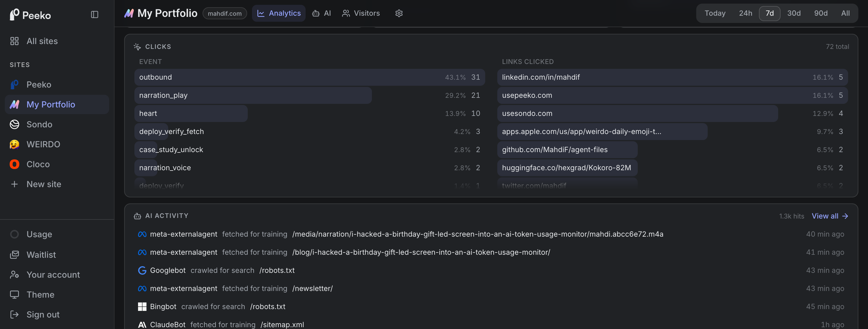This screenshot has height=329, width=868.
Task: Click the Meta icon on the /newsletter/ row
Action: (142, 289)
